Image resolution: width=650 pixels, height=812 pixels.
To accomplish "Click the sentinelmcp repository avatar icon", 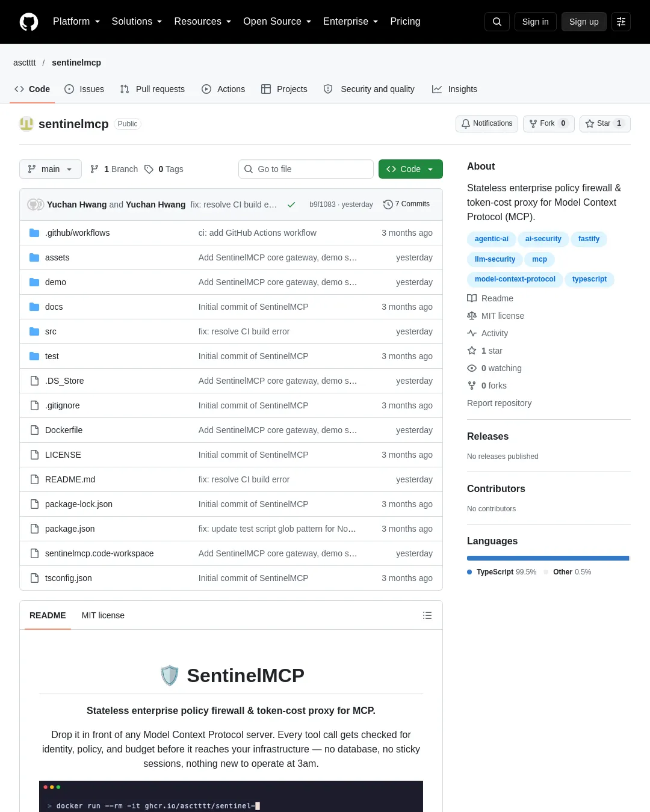I will (x=26, y=124).
